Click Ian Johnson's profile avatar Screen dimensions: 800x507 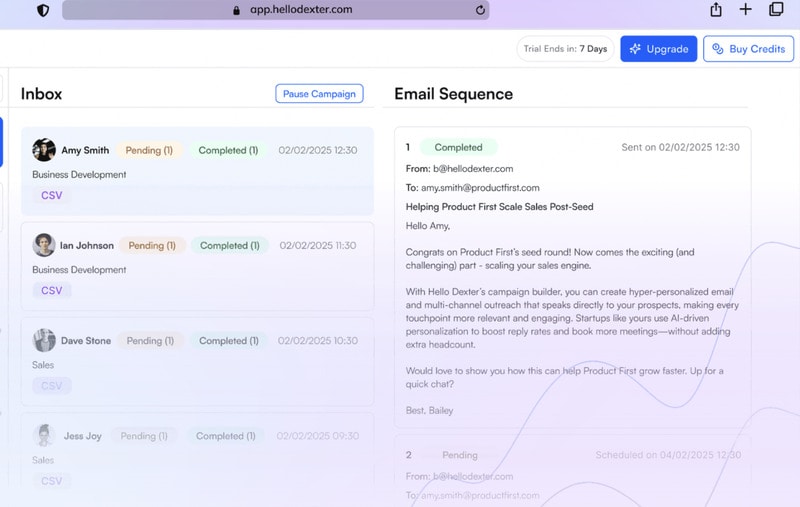[x=44, y=245]
